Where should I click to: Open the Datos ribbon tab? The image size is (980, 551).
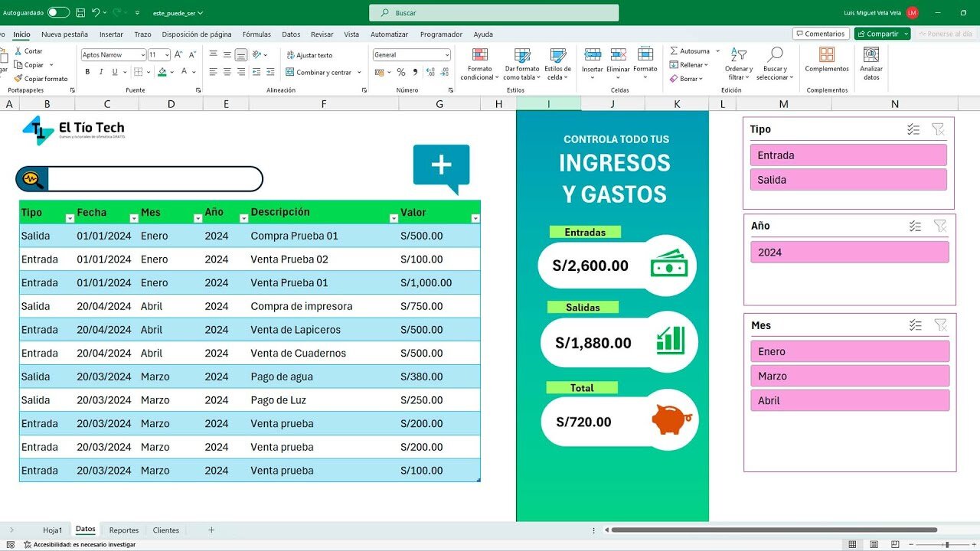(291, 34)
